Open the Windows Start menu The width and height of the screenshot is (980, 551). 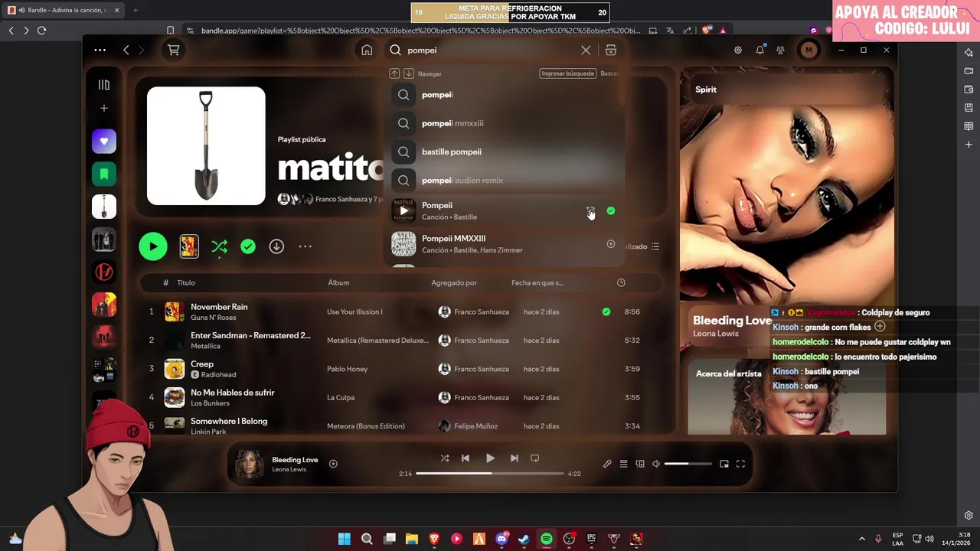point(345,539)
